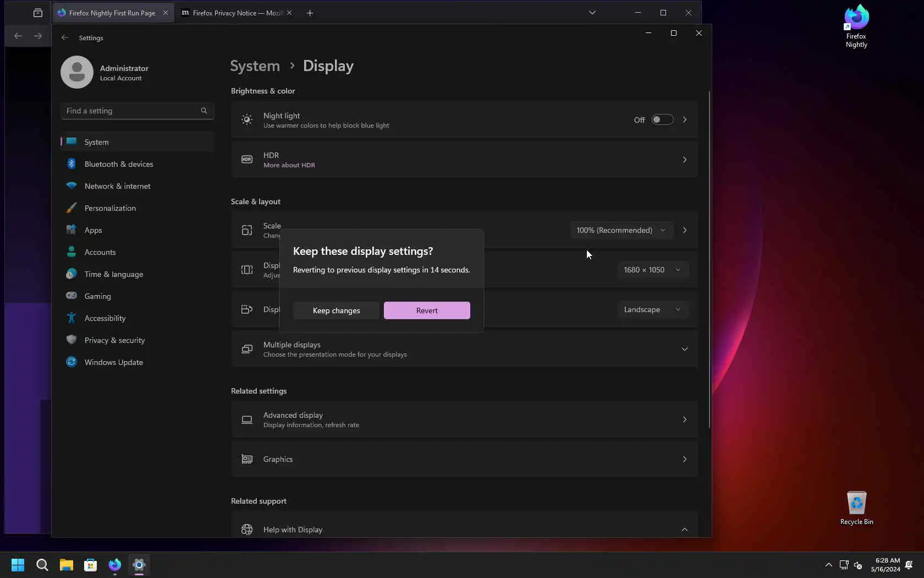
Task: Click the Privacy & security shield icon
Action: [x=71, y=340]
